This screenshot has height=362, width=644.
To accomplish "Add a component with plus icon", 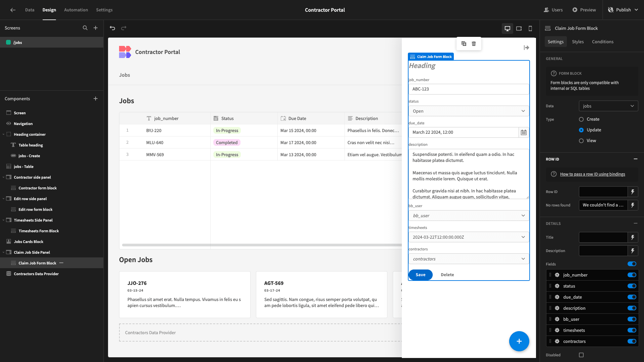I will (96, 99).
